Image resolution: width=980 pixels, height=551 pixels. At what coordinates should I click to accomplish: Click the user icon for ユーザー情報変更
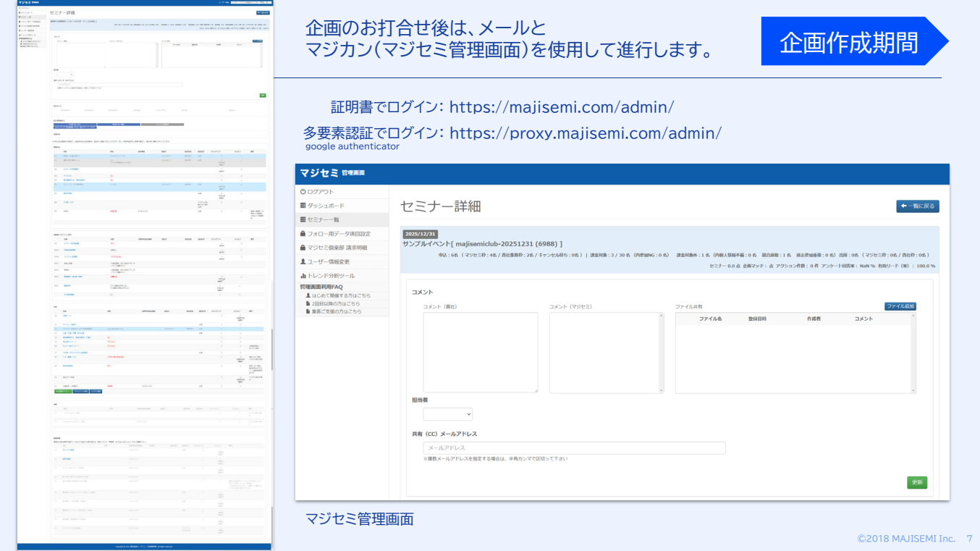303,261
